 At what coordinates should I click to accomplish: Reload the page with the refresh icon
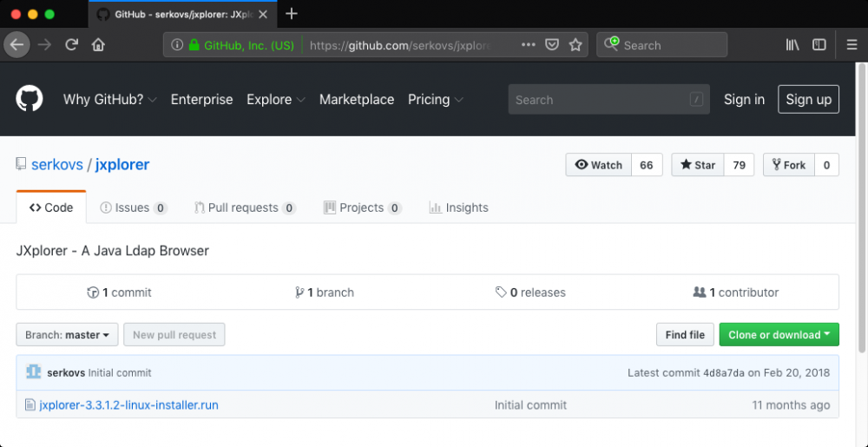click(x=72, y=45)
